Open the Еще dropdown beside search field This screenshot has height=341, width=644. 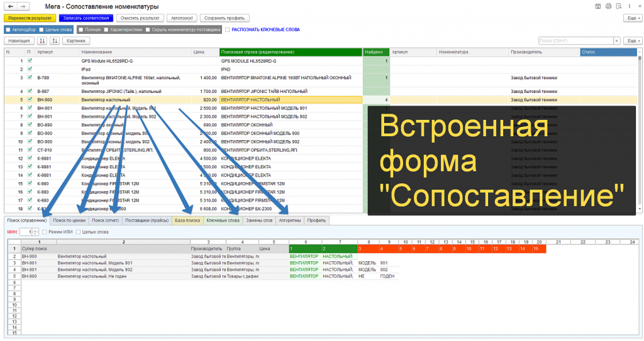pos(632,41)
